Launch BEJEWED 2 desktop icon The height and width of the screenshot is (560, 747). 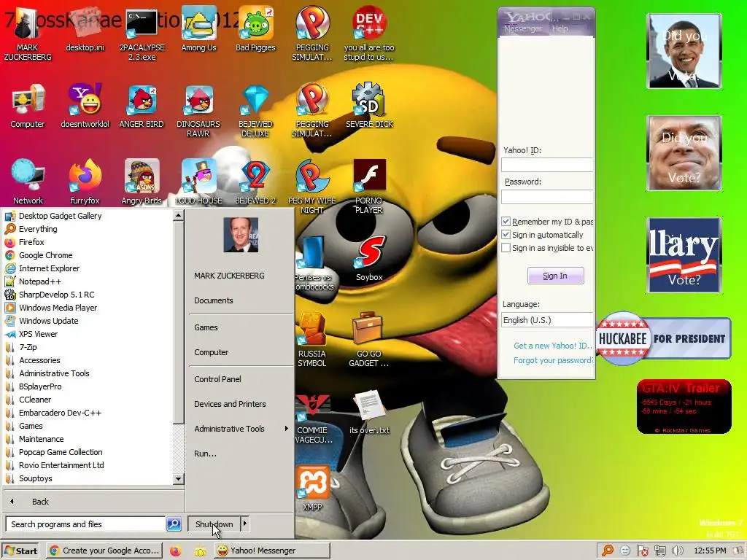pos(255,182)
